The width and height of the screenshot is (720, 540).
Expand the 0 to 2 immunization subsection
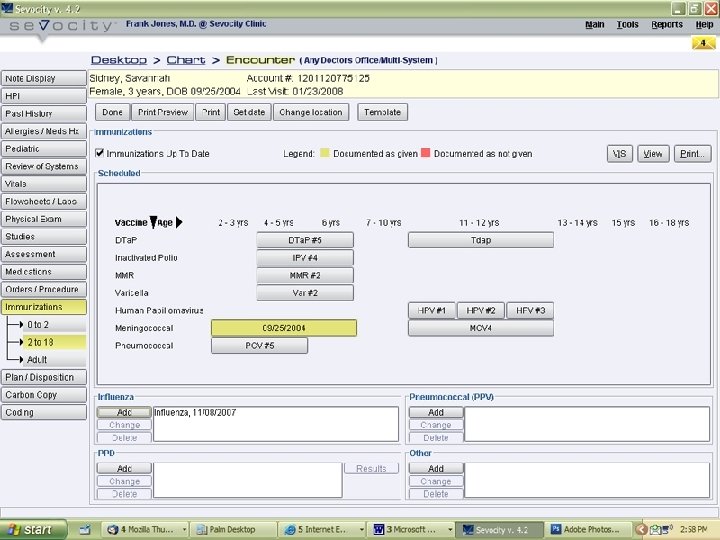(x=38, y=325)
